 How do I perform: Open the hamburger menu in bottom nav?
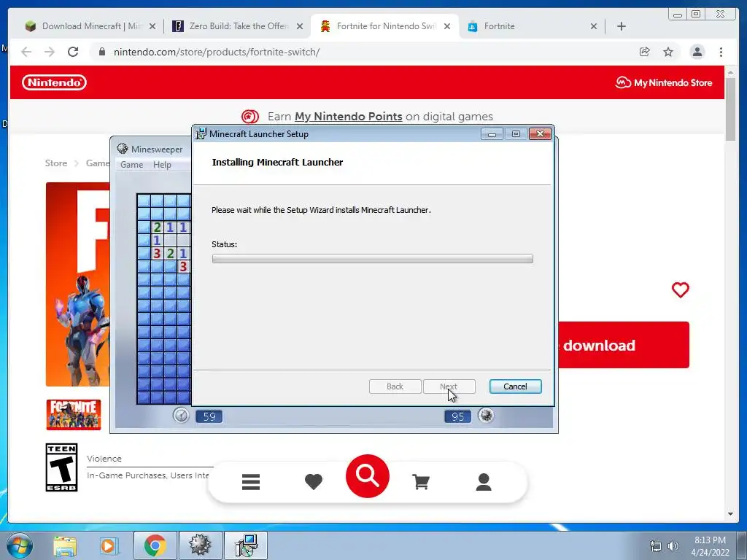[x=251, y=482]
